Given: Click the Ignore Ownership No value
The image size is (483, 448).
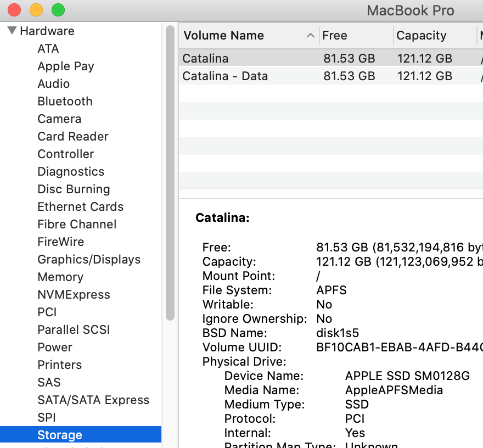Looking at the screenshot, I should (324, 318).
